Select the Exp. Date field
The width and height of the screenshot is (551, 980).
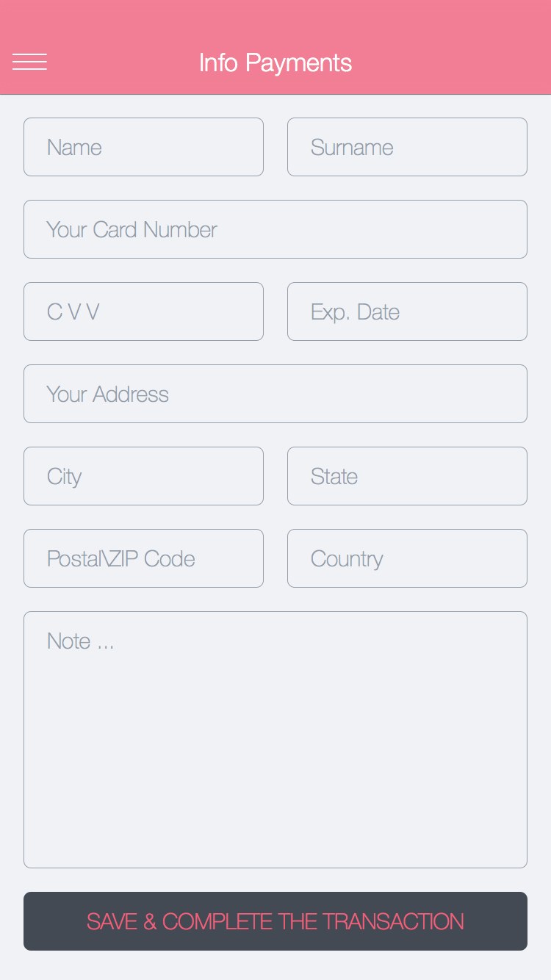pyautogui.click(x=407, y=311)
